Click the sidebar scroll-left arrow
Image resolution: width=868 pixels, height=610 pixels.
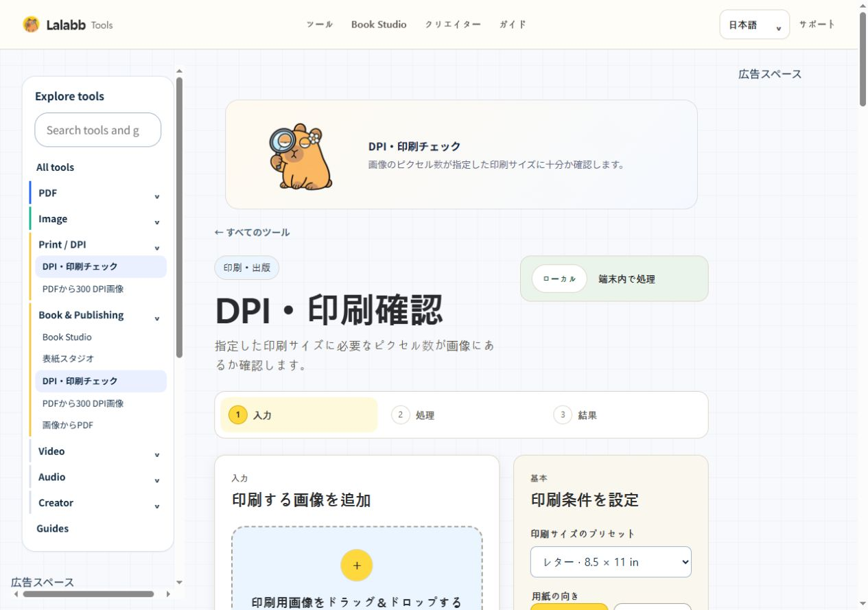click(x=16, y=594)
